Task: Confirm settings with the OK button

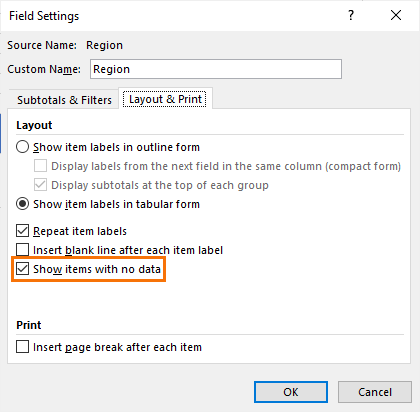Action: pyautogui.click(x=291, y=392)
